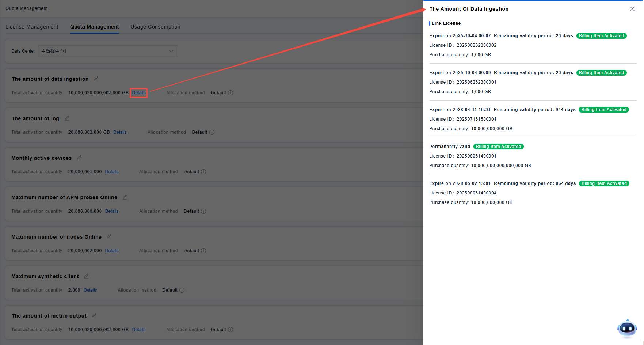Screen dimensions: 644x345
Task: Select the Quota Management tab
Action: tap(94, 27)
